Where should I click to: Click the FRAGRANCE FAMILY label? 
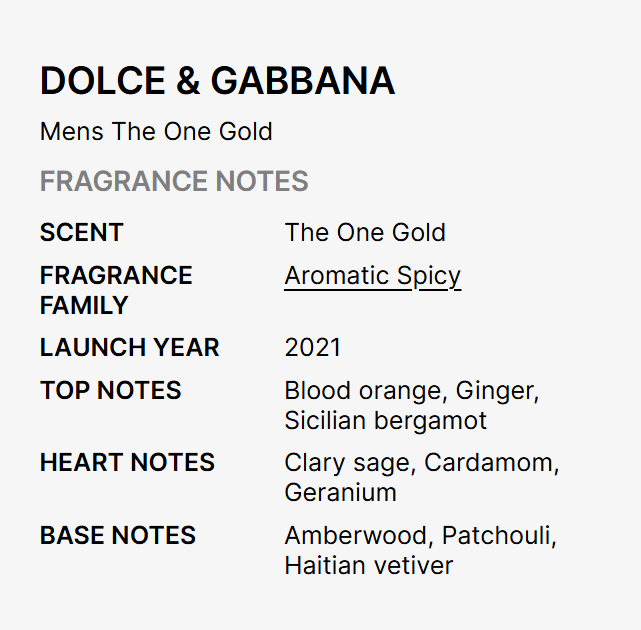coord(115,290)
